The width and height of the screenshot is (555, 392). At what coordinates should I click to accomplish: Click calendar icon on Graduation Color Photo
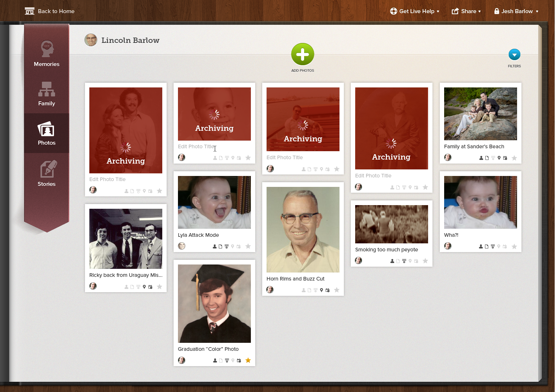[x=239, y=361]
